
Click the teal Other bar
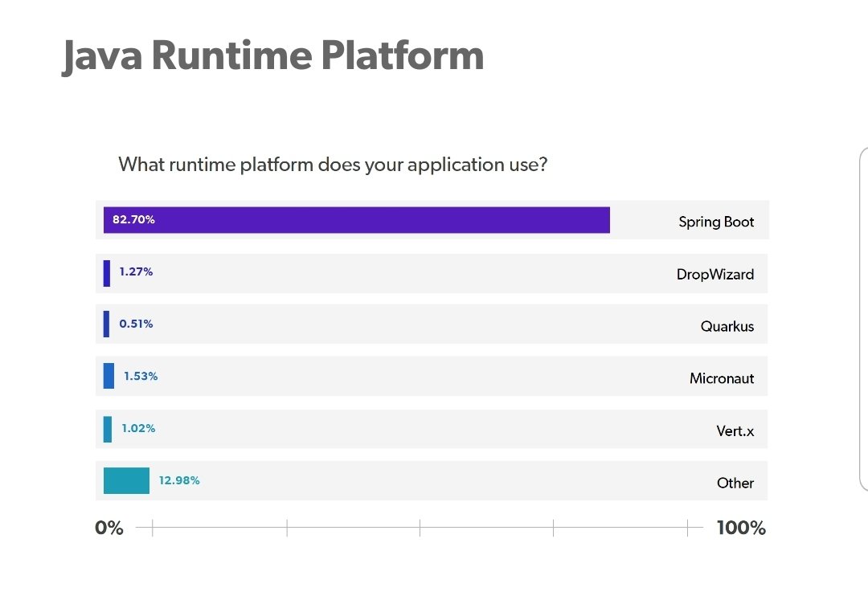(126, 481)
